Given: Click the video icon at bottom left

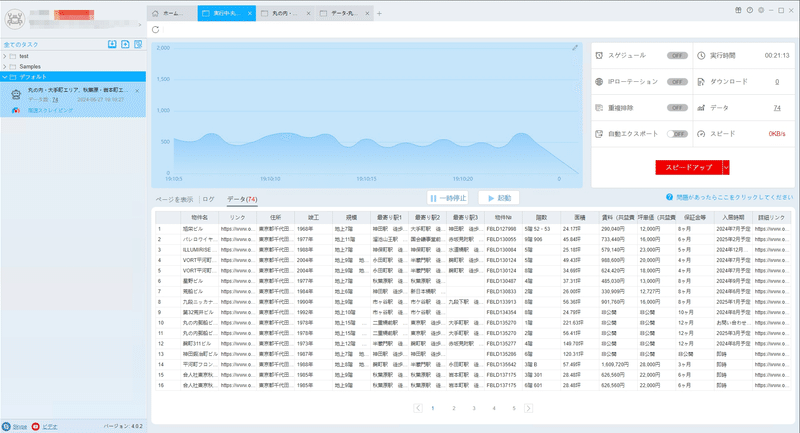Looking at the screenshot, I should 35,426.
